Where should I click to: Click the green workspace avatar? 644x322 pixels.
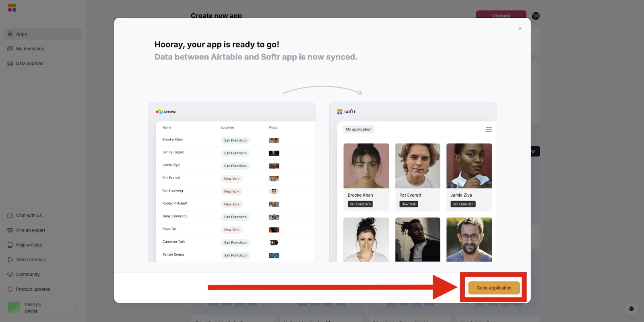coord(14,308)
